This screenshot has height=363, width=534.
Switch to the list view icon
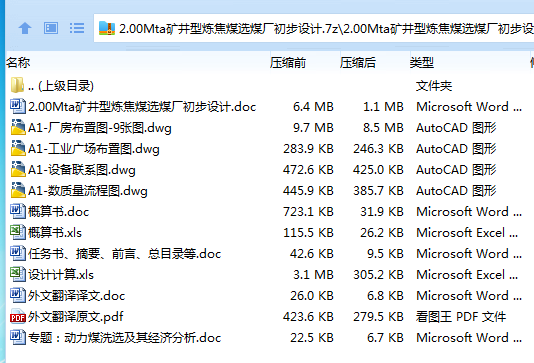coord(77,28)
